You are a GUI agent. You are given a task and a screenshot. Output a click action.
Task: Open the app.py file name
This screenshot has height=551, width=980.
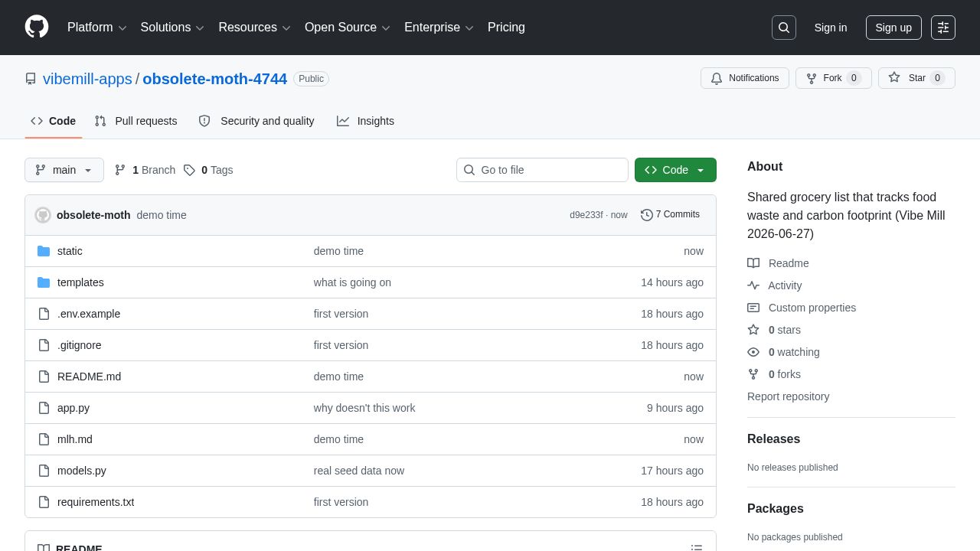tap(73, 408)
